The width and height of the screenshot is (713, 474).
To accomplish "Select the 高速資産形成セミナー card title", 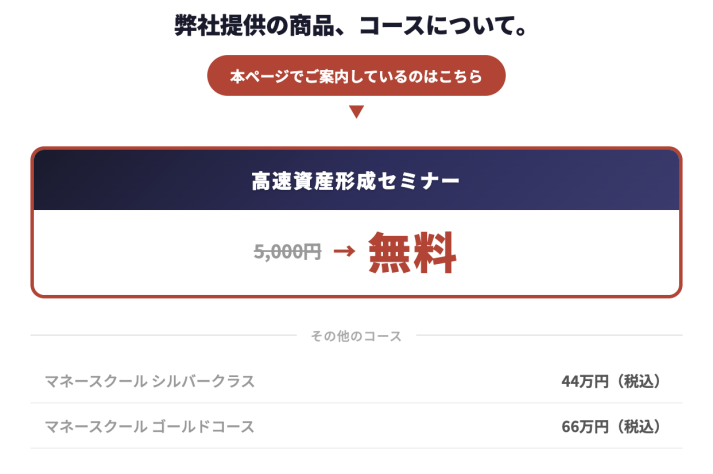I will [x=356, y=181].
